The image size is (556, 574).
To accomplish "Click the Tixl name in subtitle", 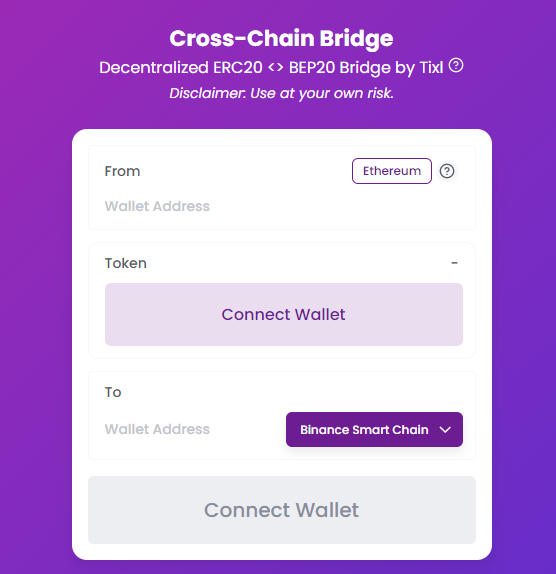I will click(431, 67).
